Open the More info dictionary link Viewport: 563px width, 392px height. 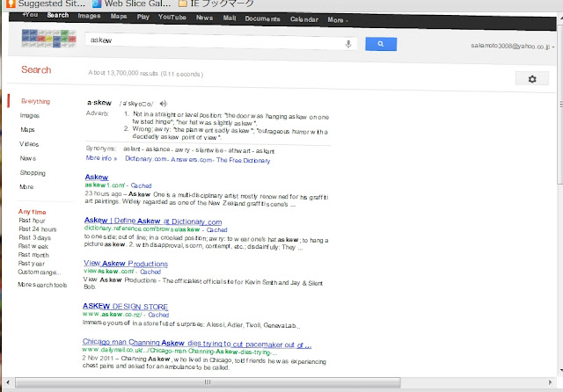(101, 158)
